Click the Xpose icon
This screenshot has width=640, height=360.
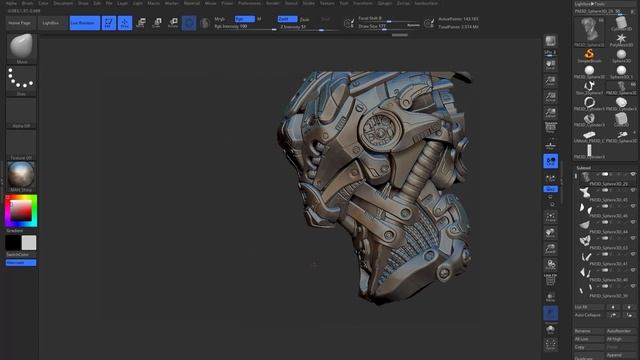pos(550,345)
